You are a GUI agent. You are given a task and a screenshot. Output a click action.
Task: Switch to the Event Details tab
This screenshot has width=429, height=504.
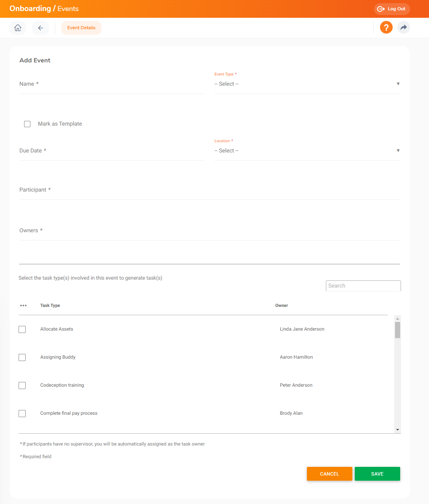pyautogui.click(x=81, y=27)
